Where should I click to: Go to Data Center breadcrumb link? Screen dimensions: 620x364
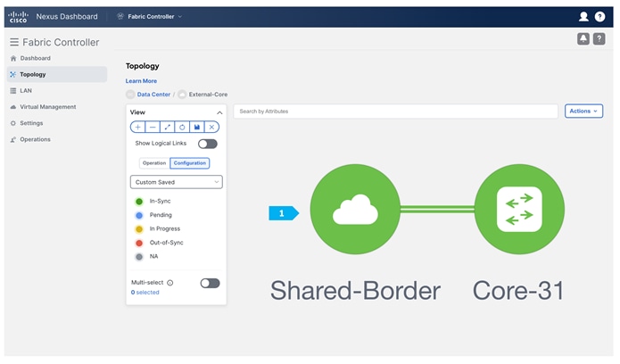153,95
